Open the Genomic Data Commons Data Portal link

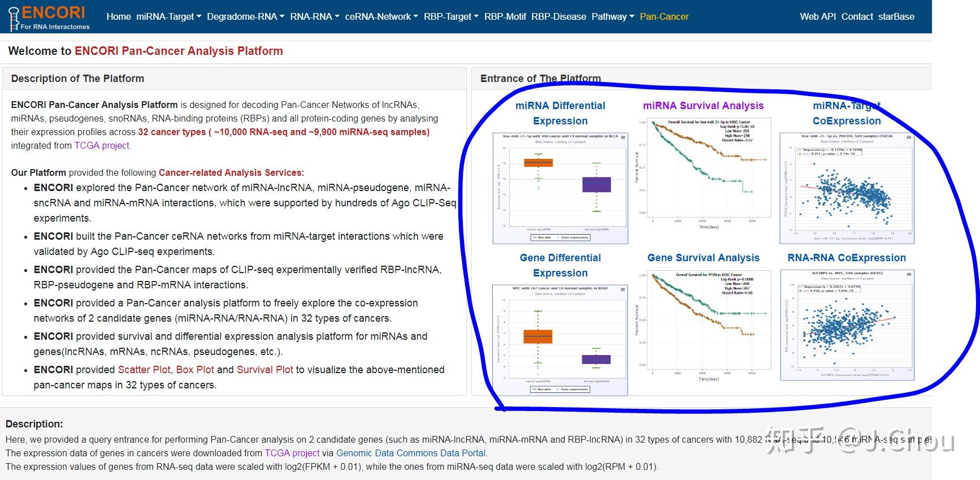tap(411, 453)
